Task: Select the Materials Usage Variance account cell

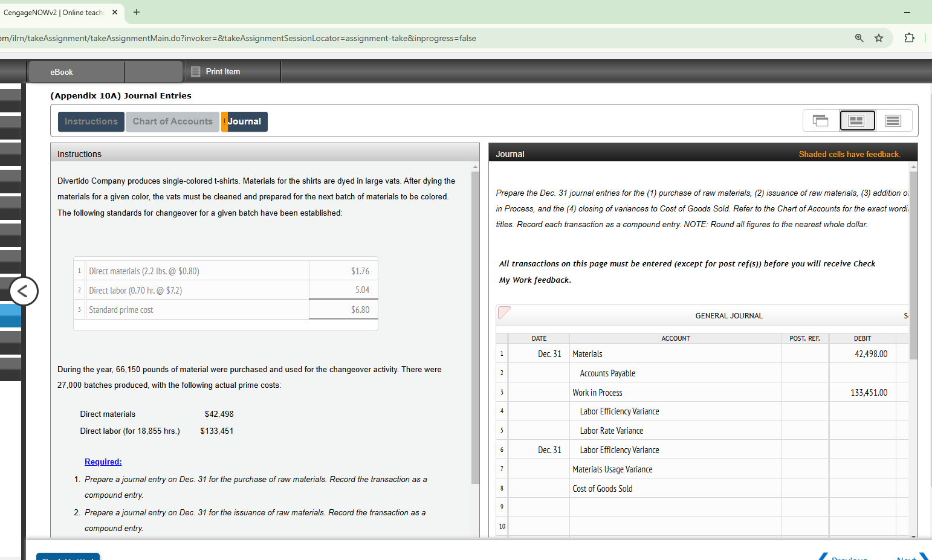Action: 676,469
